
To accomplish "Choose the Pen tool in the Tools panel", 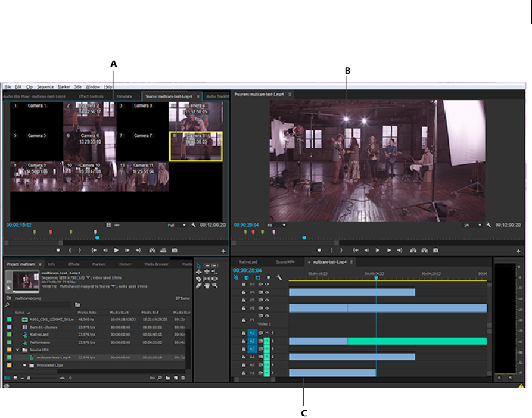I will (x=199, y=286).
